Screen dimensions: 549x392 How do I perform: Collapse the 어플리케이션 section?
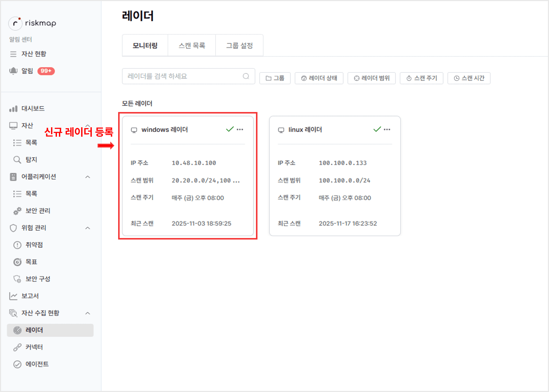coord(88,177)
